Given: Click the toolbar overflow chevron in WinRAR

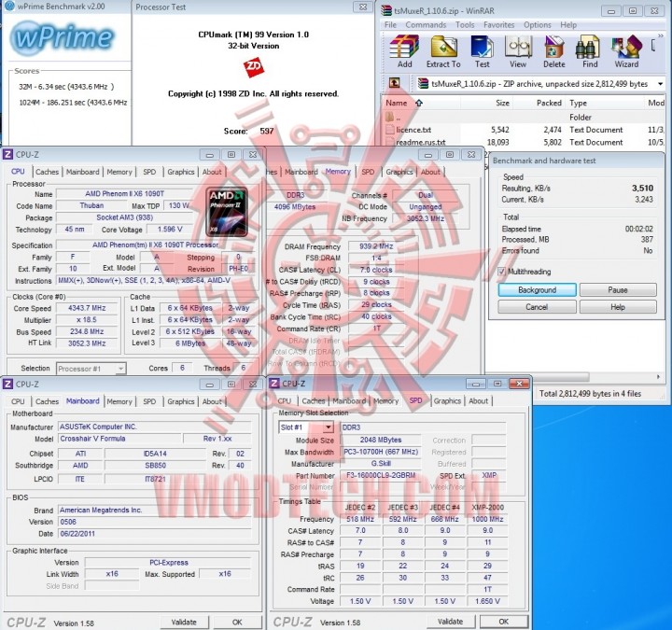Looking at the screenshot, I should click(661, 36).
